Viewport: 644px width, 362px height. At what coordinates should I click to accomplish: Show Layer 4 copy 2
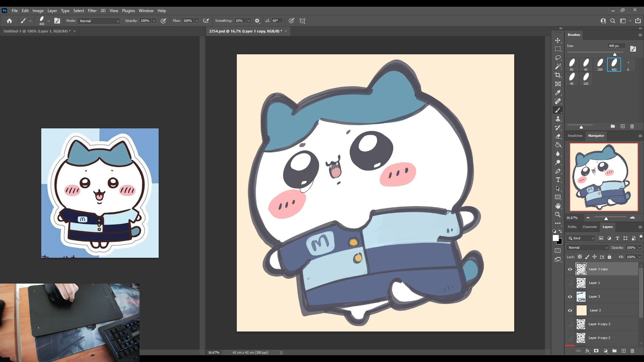click(570, 338)
